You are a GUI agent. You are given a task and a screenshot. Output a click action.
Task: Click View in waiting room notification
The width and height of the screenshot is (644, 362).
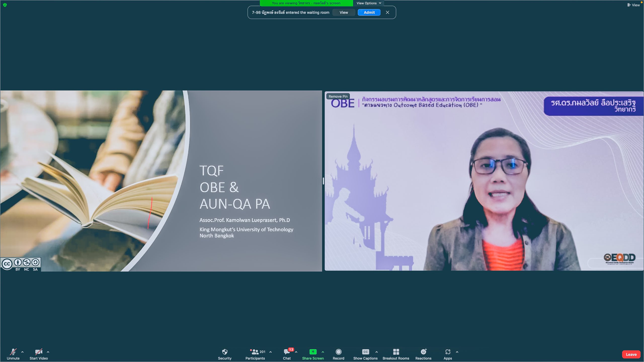click(x=344, y=12)
